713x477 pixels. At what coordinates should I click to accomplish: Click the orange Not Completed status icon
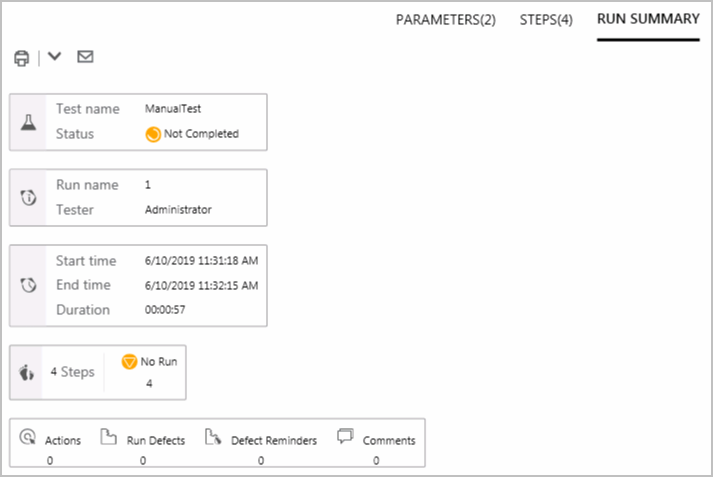tap(153, 133)
